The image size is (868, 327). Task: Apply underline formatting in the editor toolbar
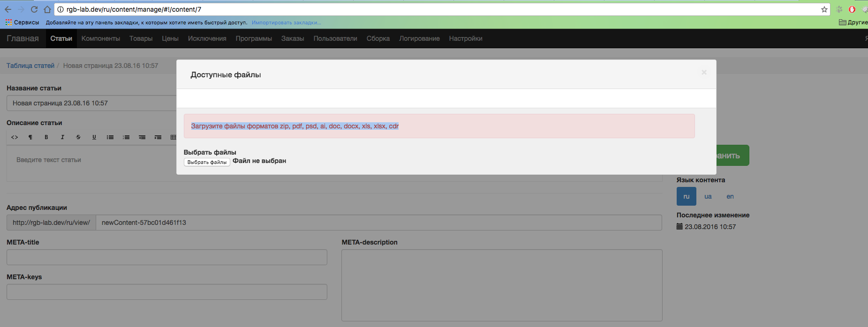coord(94,137)
